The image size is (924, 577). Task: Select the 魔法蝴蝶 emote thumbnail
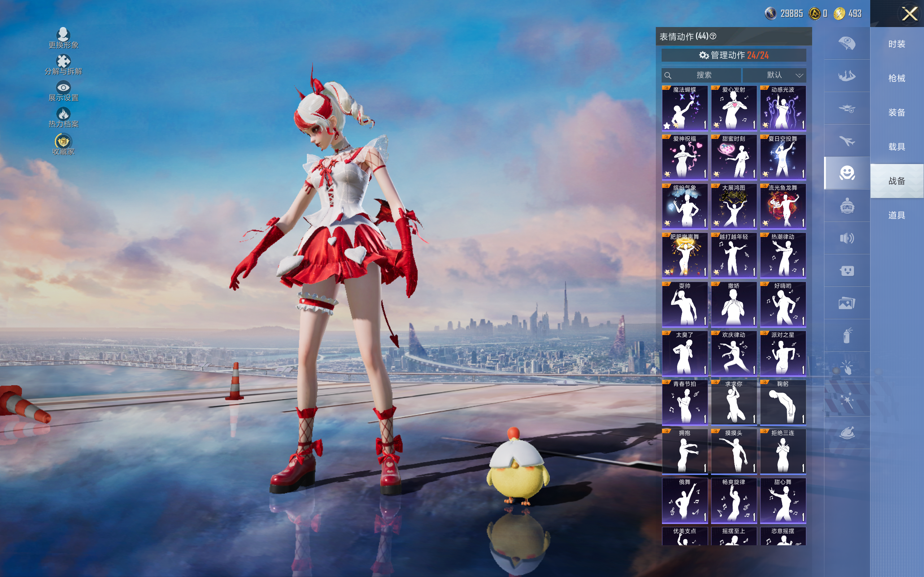(x=685, y=108)
